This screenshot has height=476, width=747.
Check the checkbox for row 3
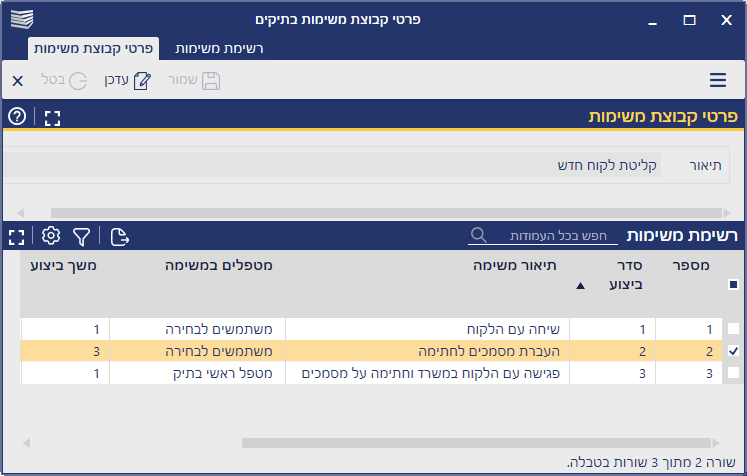[x=734, y=373]
